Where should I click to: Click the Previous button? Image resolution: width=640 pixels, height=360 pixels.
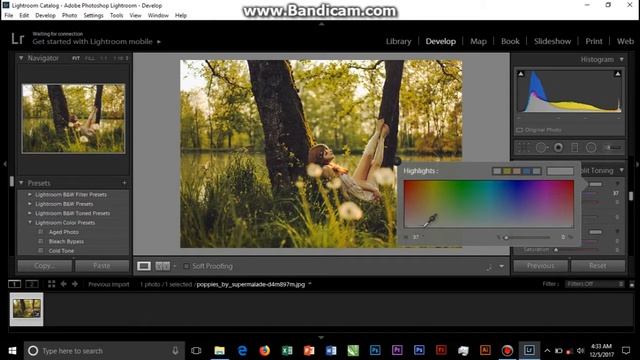click(x=540, y=266)
